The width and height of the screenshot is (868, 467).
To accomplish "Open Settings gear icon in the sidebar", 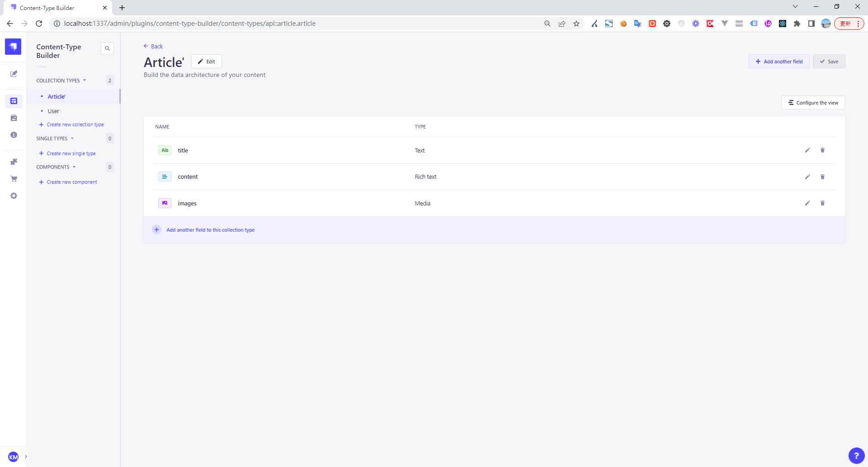I will 14,196.
